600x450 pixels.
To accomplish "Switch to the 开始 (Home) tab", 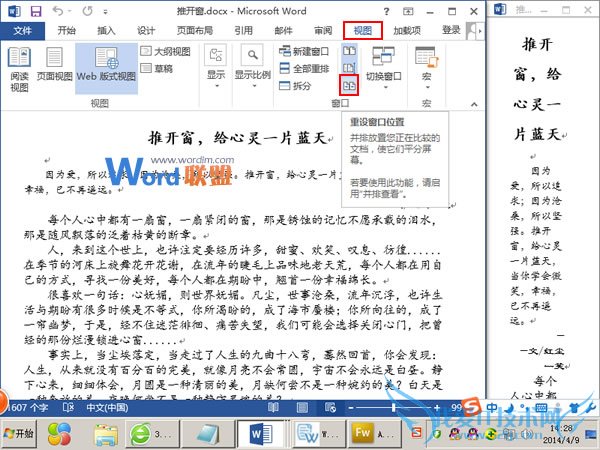I will point(66,30).
